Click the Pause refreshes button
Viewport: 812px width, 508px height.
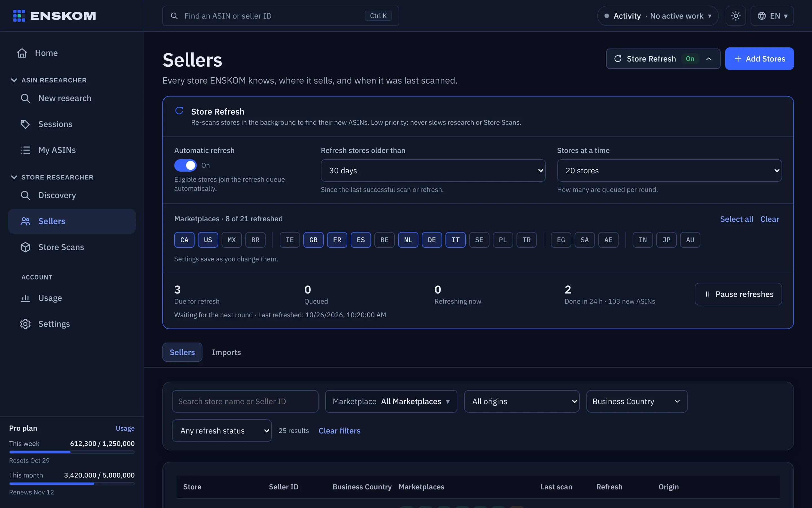[738, 294]
